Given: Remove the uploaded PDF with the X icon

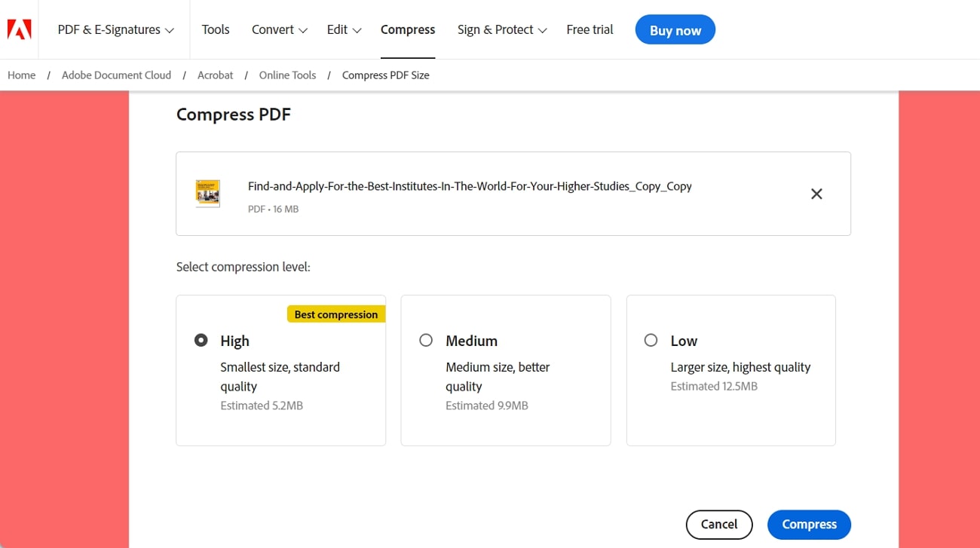Looking at the screenshot, I should (x=816, y=194).
